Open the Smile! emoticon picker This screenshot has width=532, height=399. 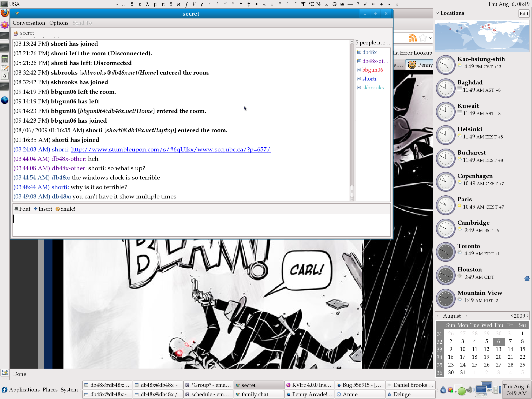[x=65, y=209]
